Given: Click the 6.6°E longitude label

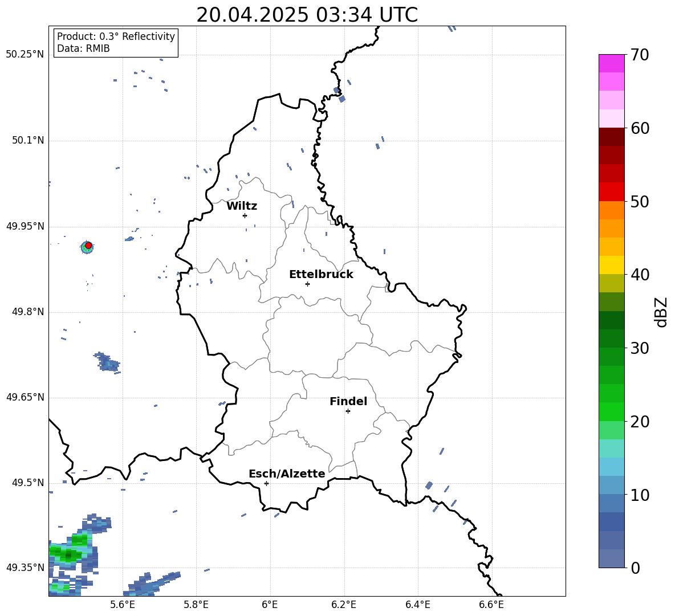Looking at the screenshot, I should coord(491,605).
